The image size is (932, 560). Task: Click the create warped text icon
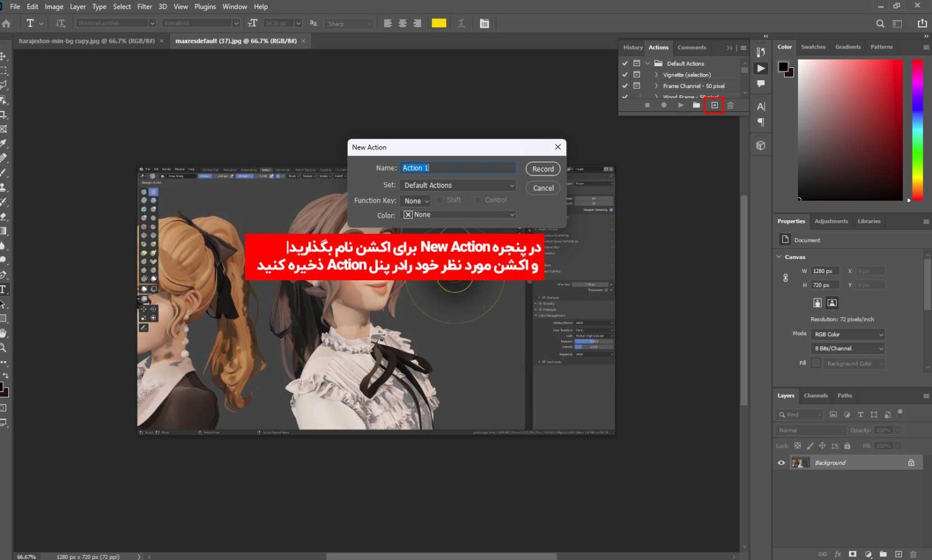(461, 24)
